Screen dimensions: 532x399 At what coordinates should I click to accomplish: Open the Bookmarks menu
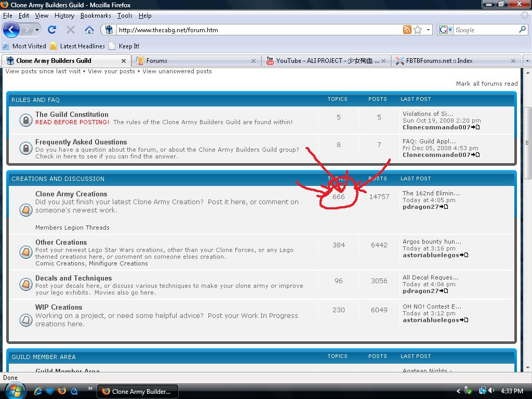click(x=96, y=16)
